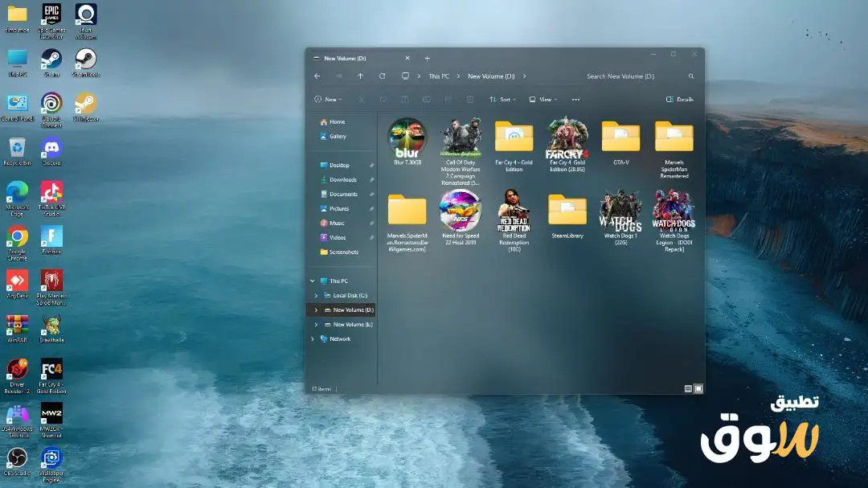The height and width of the screenshot is (488, 868).
Task: Launch AnyDesk from the desktop
Action: tap(17, 284)
